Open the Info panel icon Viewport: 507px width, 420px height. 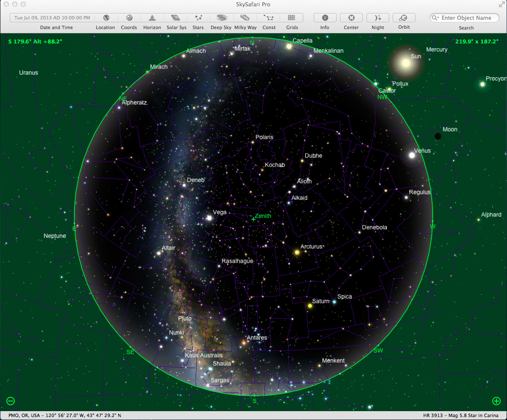click(x=325, y=18)
